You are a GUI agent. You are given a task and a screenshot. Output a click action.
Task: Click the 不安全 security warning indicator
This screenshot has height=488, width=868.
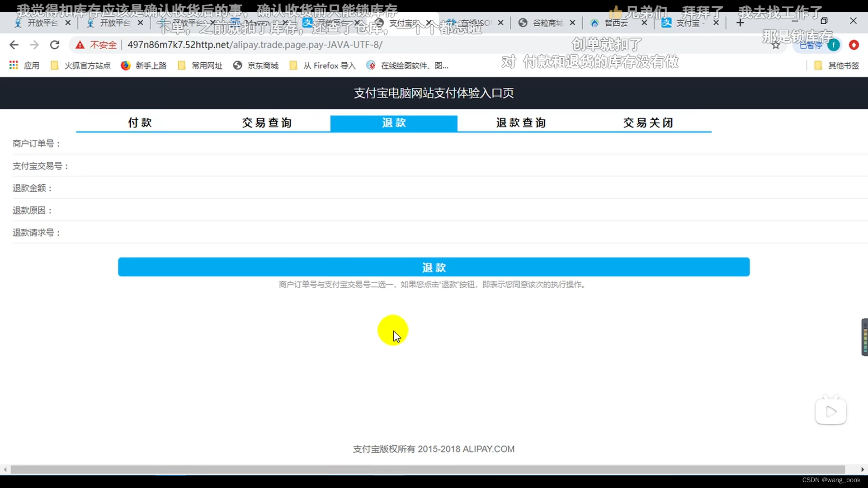(x=96, y=45)
